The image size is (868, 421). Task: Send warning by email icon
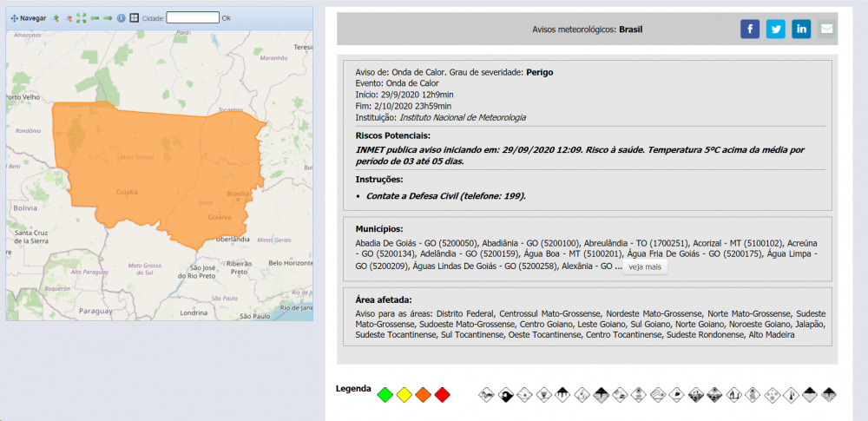pyautogui.click(x=826, y=29)
